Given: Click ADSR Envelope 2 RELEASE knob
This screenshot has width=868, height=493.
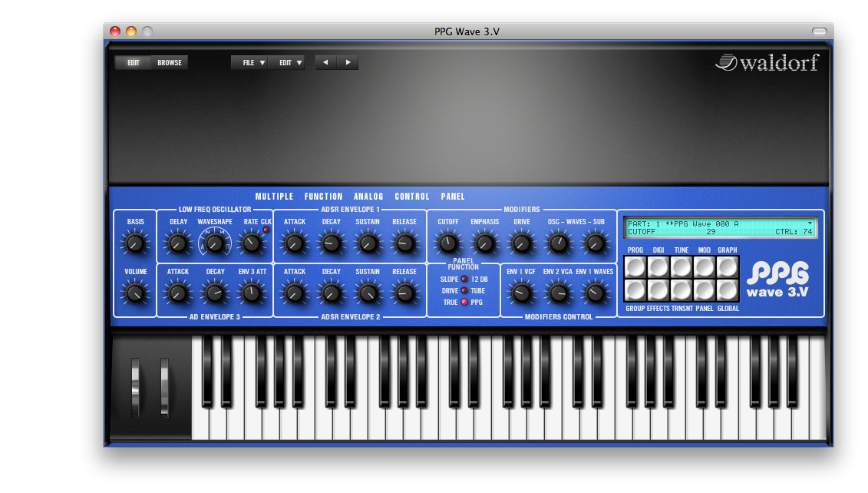Looking at the screenshot, I should point(404,293).
